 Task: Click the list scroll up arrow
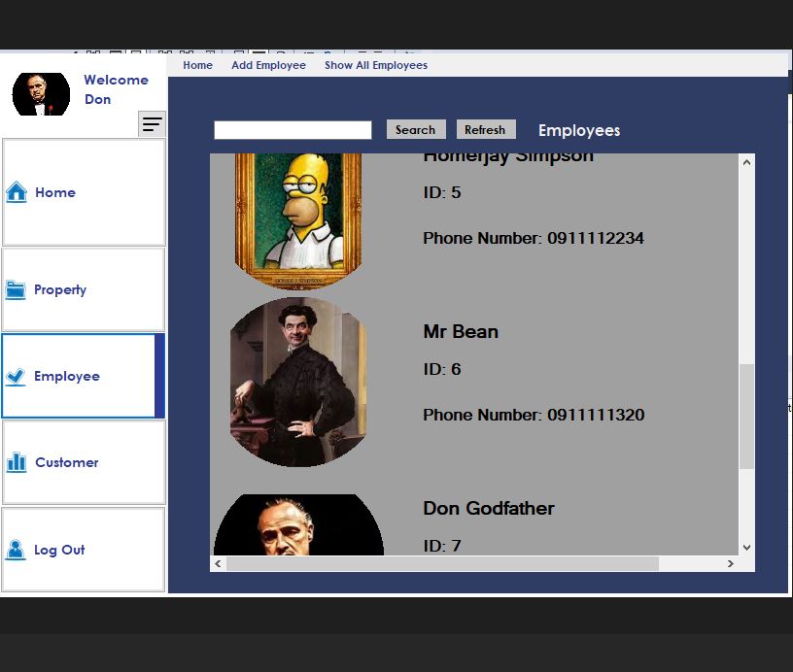point(747,162)
